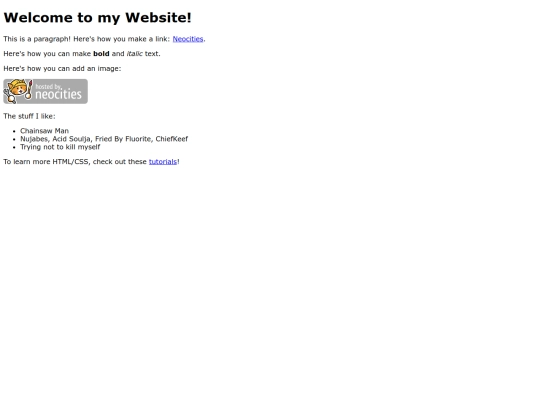The image size is (540, 405).
Task: Follow the tutorials link
Action: click(x=163, y=162)
